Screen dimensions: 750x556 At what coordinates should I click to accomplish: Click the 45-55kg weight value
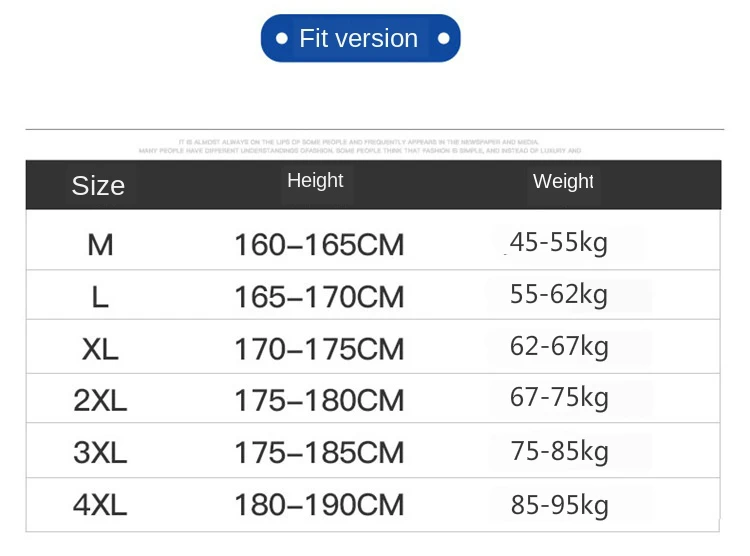click(x=559, y=243)
